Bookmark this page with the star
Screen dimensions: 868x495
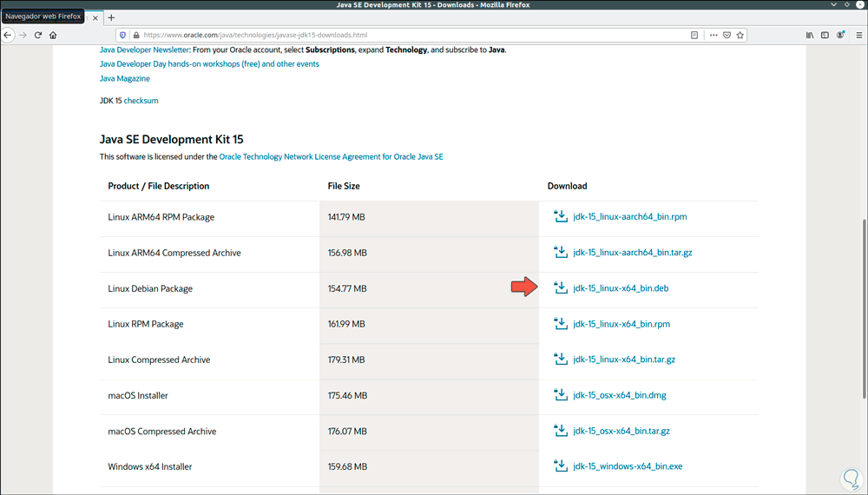point(740,35)
